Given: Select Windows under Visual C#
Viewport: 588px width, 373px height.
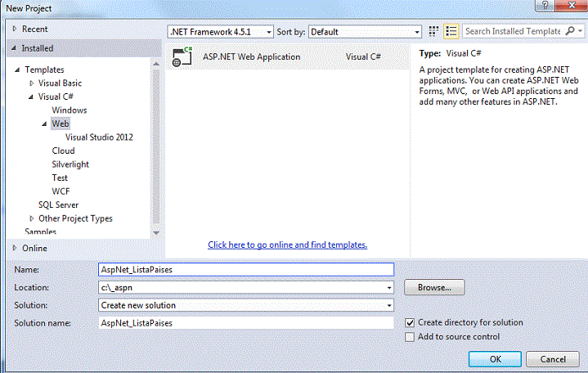Looking at the screenshot, I should tap(70, 110).
